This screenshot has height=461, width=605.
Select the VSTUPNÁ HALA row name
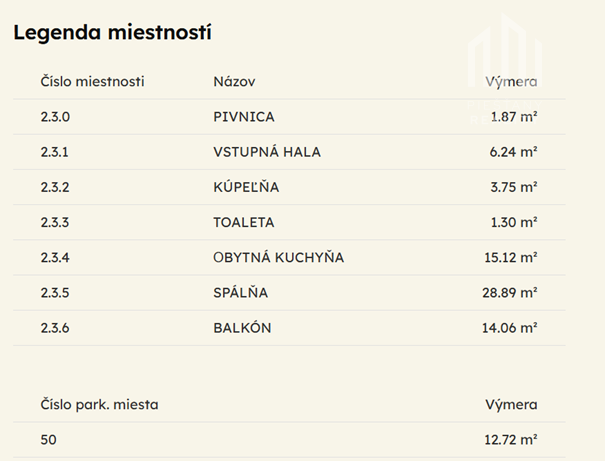267,152
